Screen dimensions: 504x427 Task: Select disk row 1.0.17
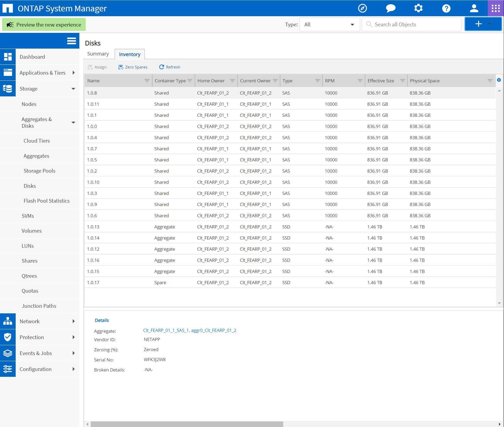[290, 283]
